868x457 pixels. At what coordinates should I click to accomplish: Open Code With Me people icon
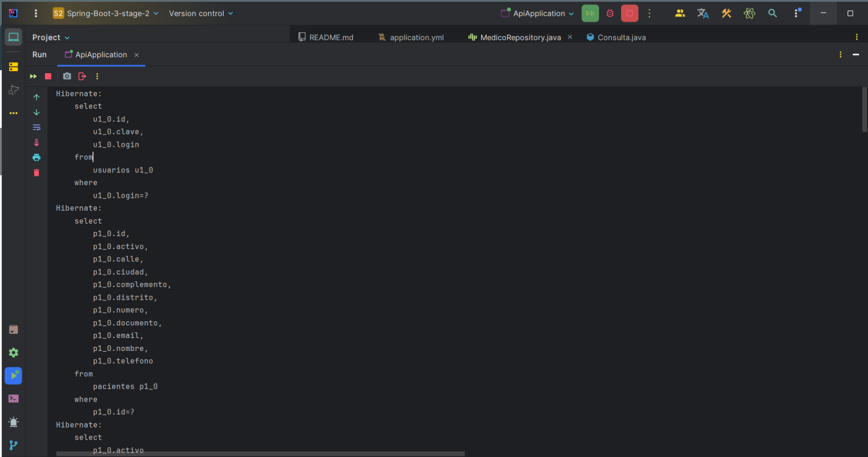pos(680,13)
